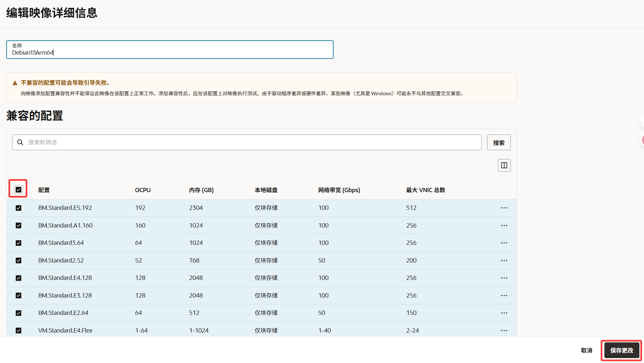
Task: Open actions menu for BM.Standard2.52 row
Action: [504, 261]
